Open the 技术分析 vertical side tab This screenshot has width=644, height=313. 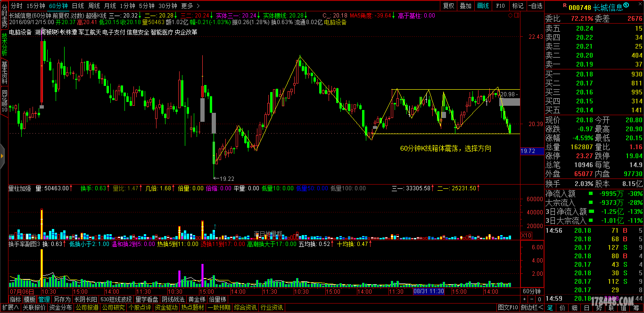click(4, 45)
